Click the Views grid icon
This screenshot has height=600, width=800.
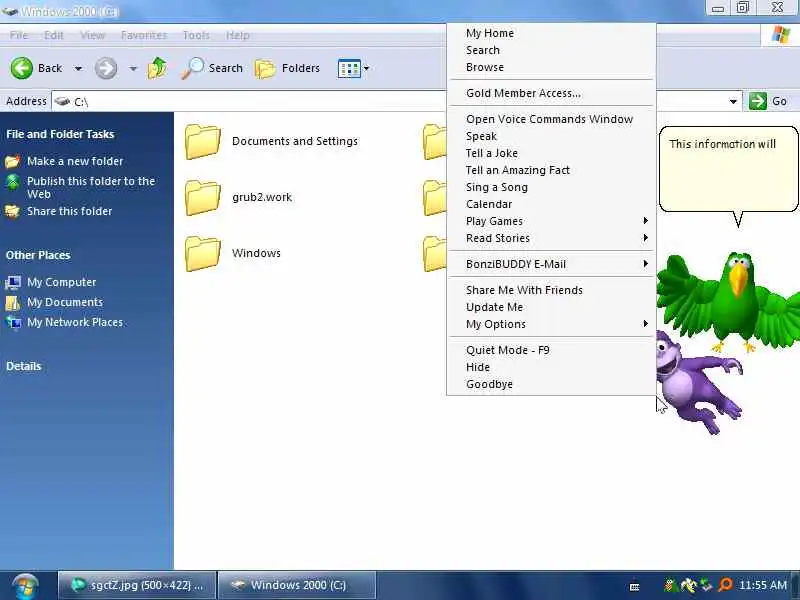point(349,68)
